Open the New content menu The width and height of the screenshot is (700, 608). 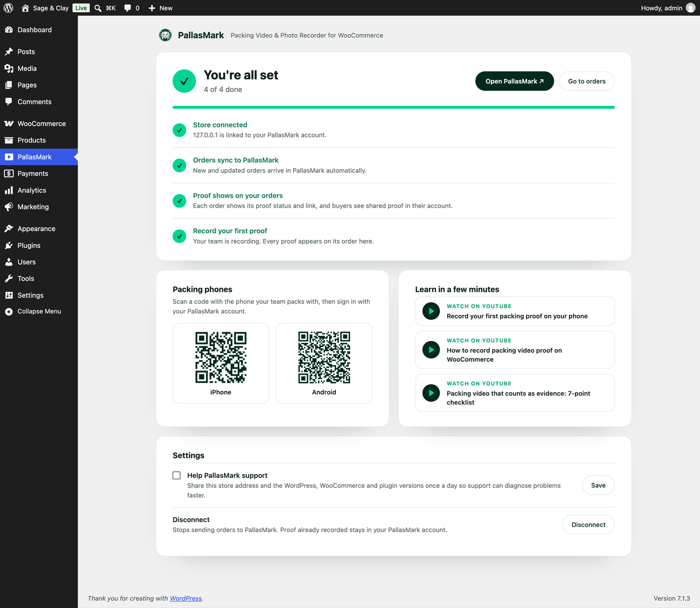(161, 8)
